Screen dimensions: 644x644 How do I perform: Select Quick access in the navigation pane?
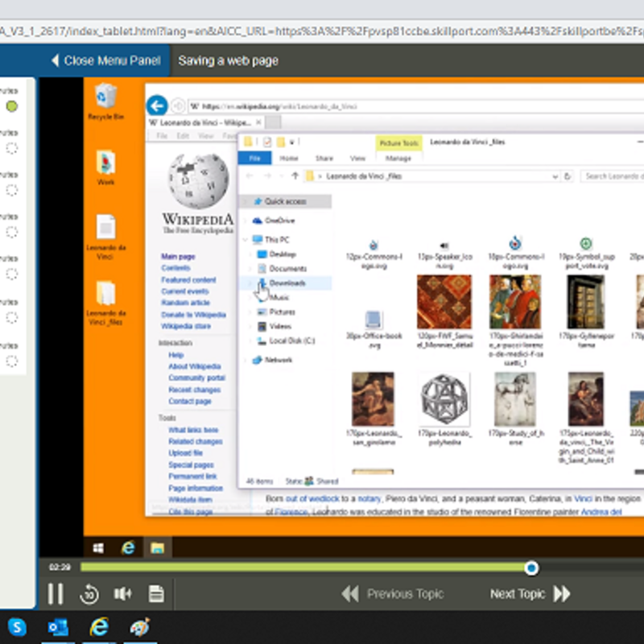[x=285, y=201]
